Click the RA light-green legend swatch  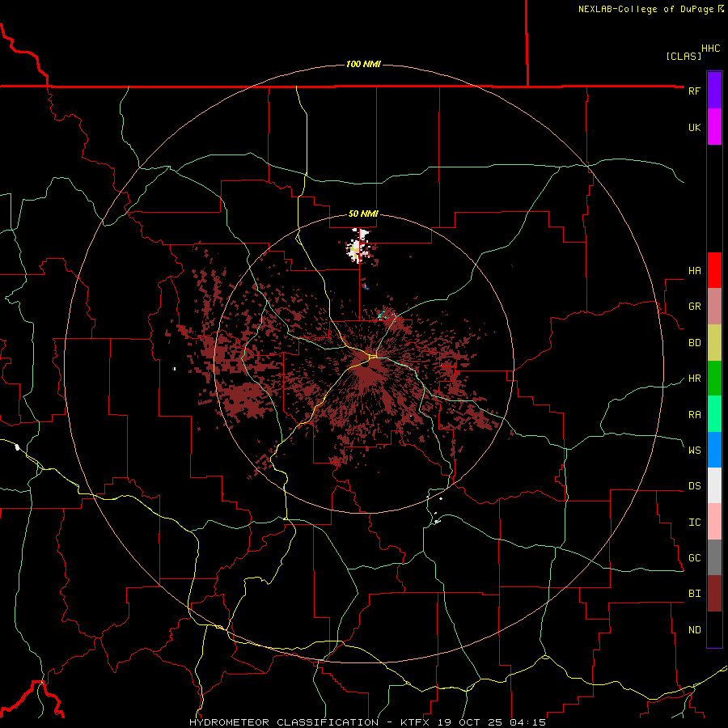(x=714, y=414)
